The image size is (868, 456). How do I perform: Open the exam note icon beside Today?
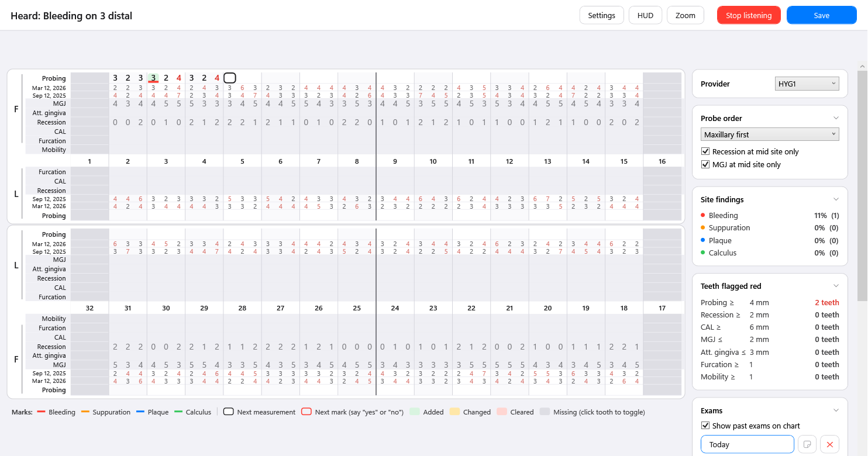click(x=807, y=444)
